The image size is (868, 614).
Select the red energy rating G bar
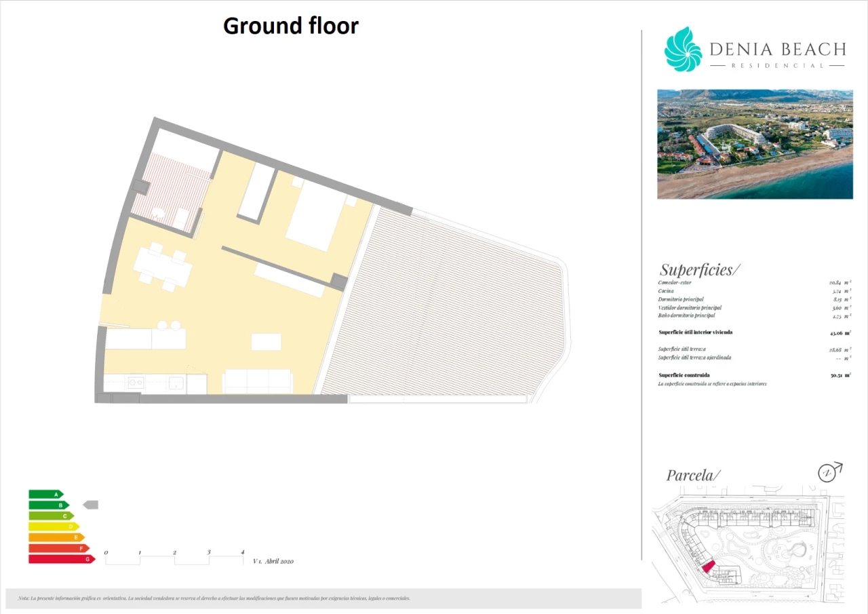point(62,559)
